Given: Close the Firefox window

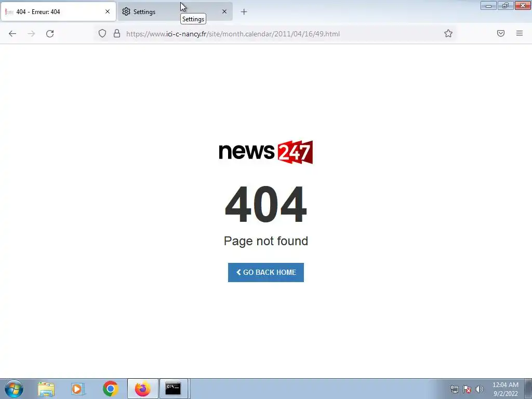Looking at the screenshot, I should pos(523,5).
